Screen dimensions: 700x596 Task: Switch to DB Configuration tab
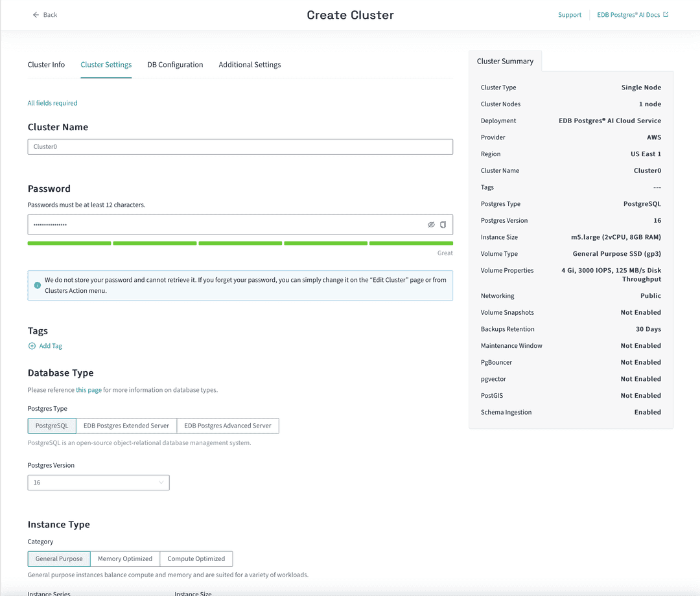175,65
